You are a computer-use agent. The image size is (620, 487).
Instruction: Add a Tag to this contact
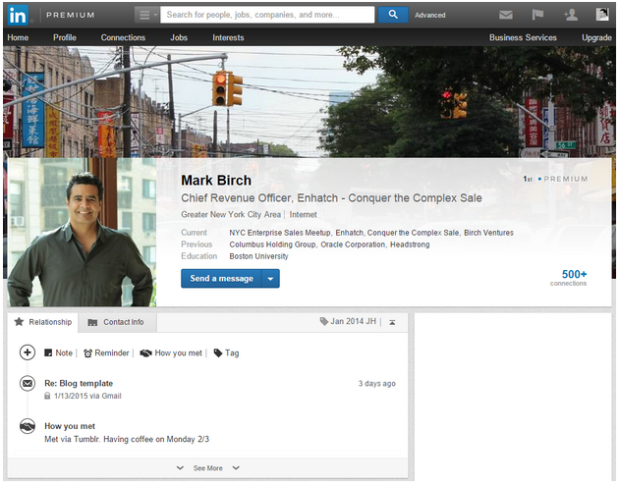(x=226, y=353)
